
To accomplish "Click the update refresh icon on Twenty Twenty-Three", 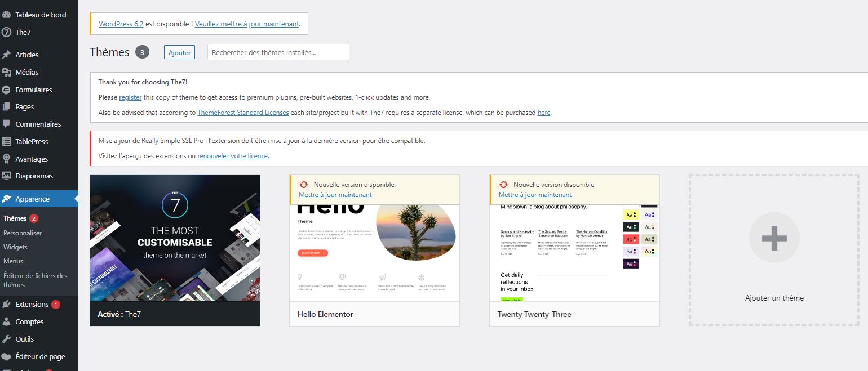I will (x=503, y=185).
